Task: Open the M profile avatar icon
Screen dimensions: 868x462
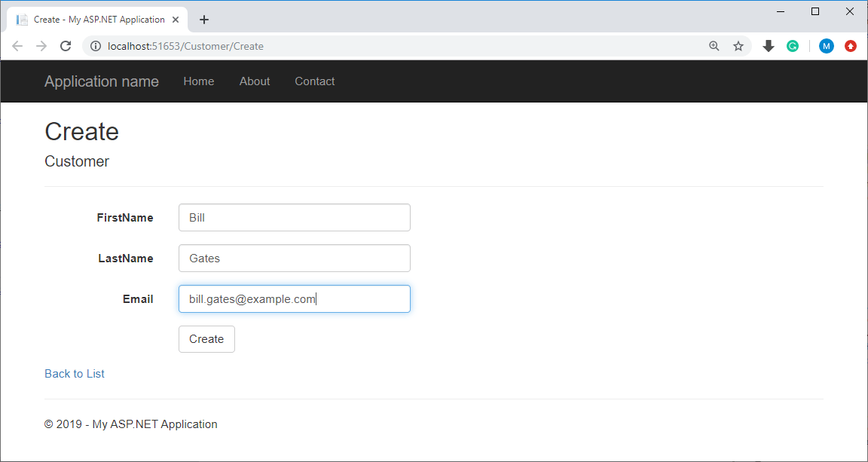Action: click(827, 46)
